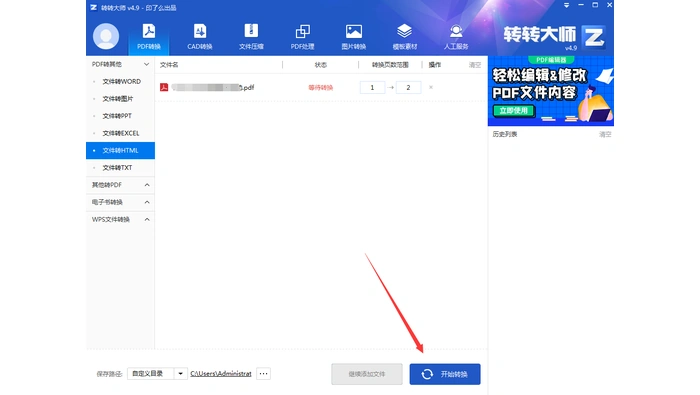Click 立即使用 in PDF editor ad
Image resolution: width=700 pixels, height=395 pixels.
[513, 110]
